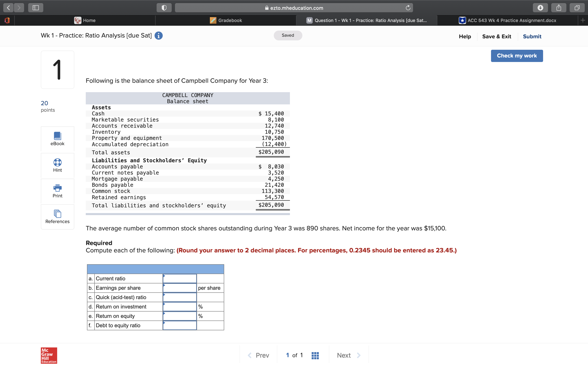
Task: Open the Help link
Action: pos(464,36)
